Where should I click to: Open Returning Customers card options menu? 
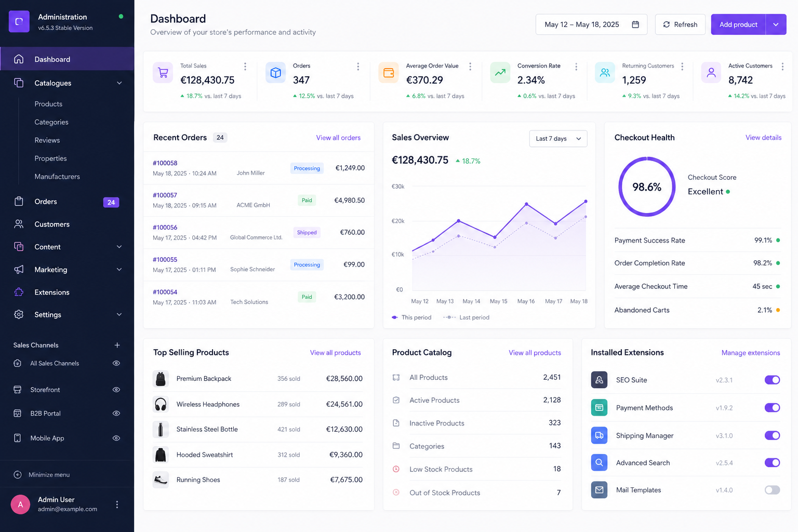[x=682, y=66]
